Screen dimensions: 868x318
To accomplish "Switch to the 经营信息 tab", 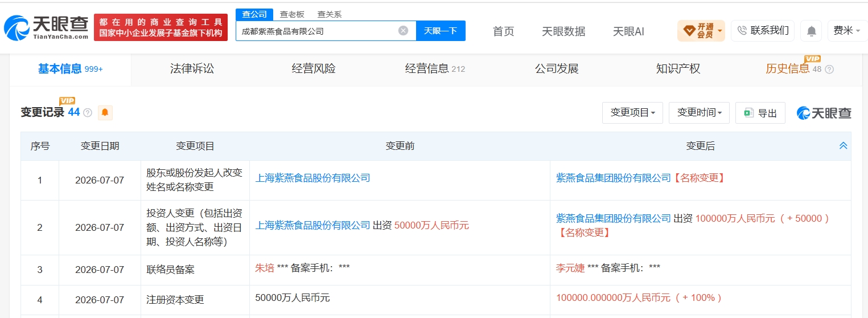I will pyautogui.click(x=435, y=69).
